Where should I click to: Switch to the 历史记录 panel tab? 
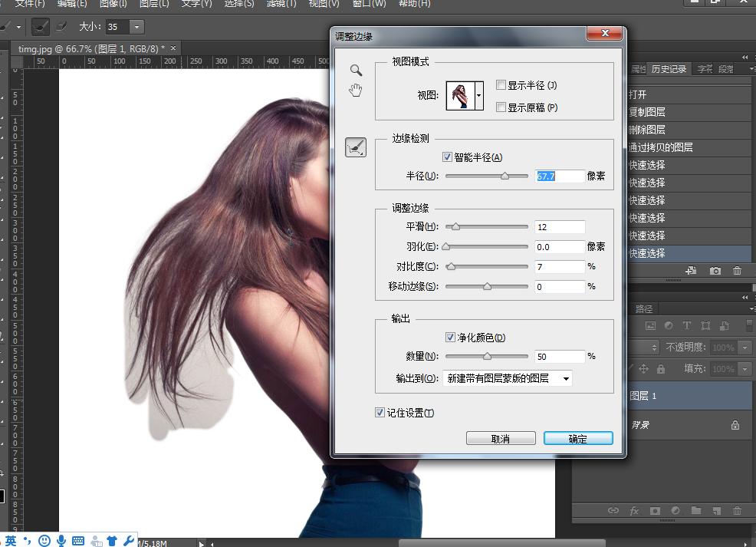(x=669, y=69)
